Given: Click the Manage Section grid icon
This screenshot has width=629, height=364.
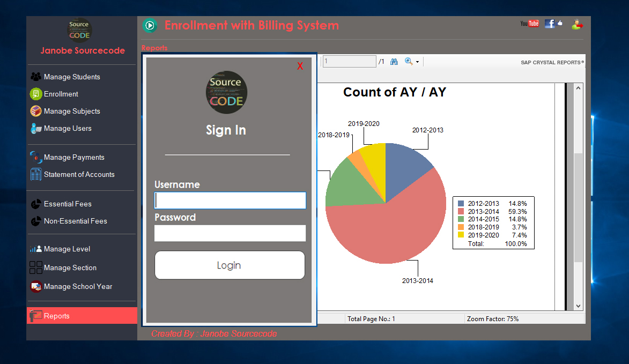Looking at the screenshot, I should [36, 268].
